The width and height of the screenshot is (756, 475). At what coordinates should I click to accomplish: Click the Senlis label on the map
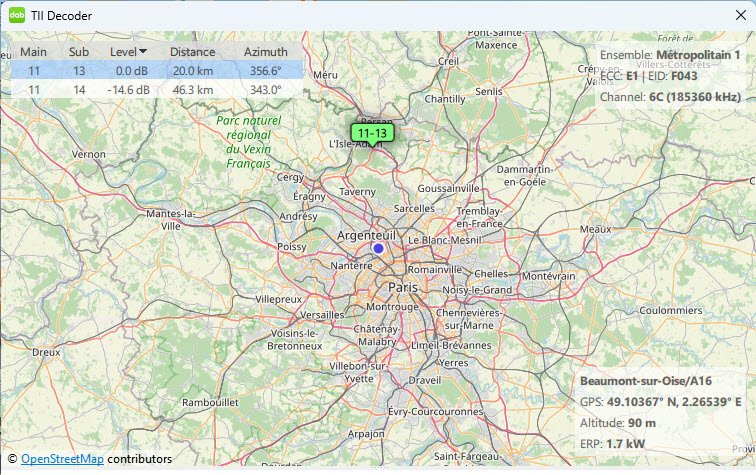pos(488,92)
